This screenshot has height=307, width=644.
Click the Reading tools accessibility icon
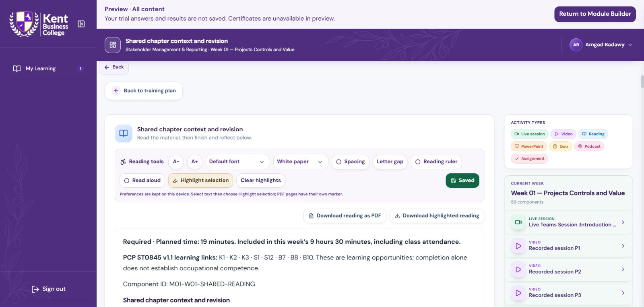[123, 162]
